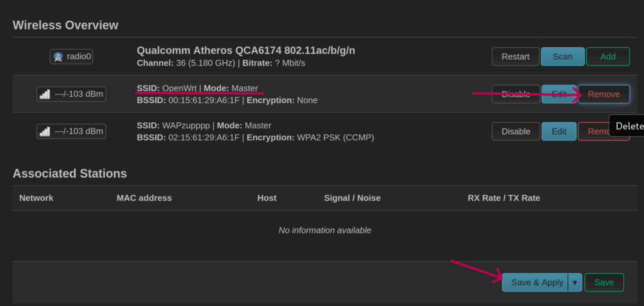Click the green Save button
This screenshot has height=306, width=644.
tap(604, 282)
